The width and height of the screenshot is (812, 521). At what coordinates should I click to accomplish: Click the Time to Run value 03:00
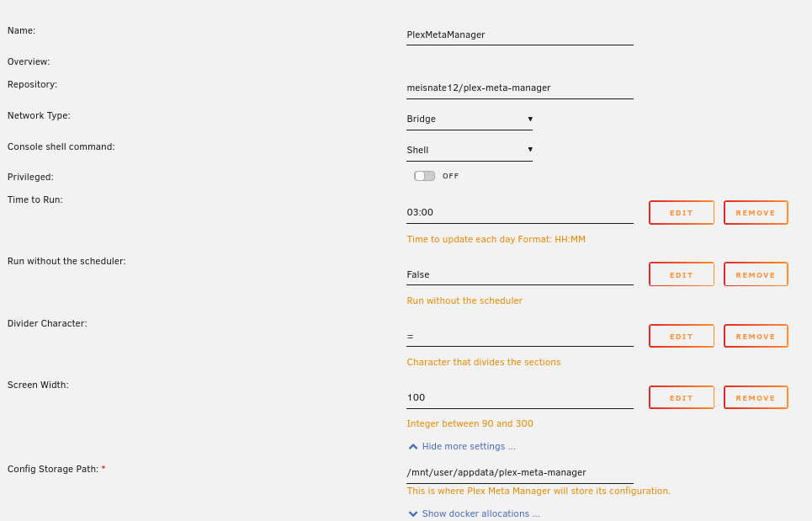[x=519, y=212]
